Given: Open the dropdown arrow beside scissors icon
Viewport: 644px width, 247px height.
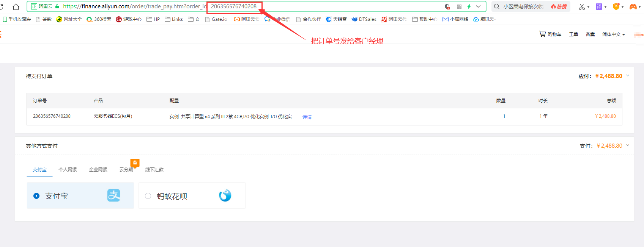Looking at the screenshot, I should click(x=589, y=7).
